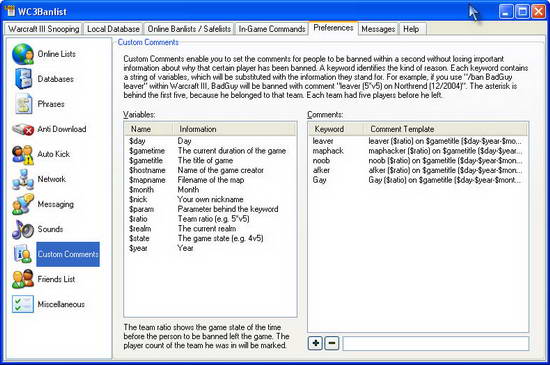Click the Friends List people icon
This screenshot has height=365, width=550.
[x=23, y=279]
